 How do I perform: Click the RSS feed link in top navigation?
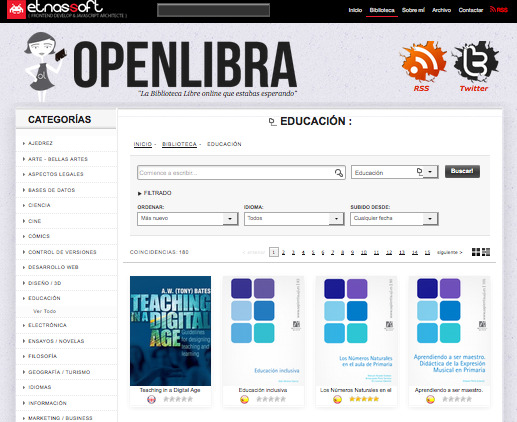coord(499,10)
